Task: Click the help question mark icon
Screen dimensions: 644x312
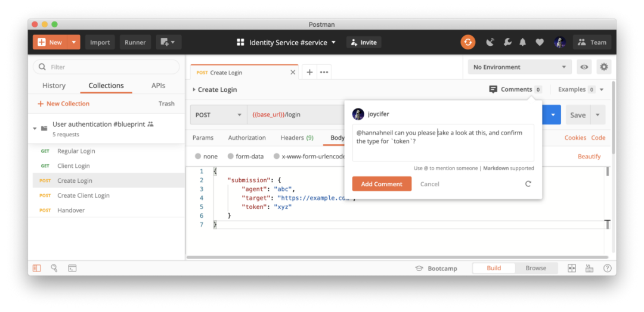Action: coord(607,269)
